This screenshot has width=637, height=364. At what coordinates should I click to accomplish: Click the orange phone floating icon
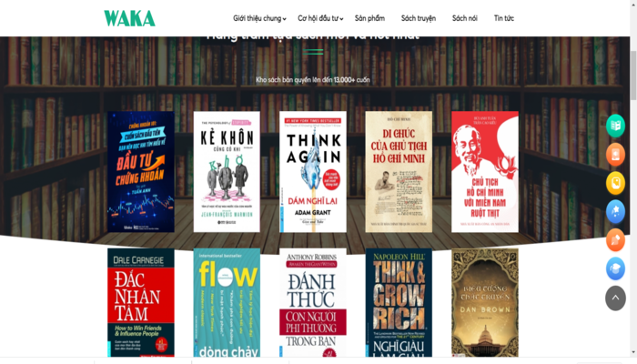click(x=615, y=155)
